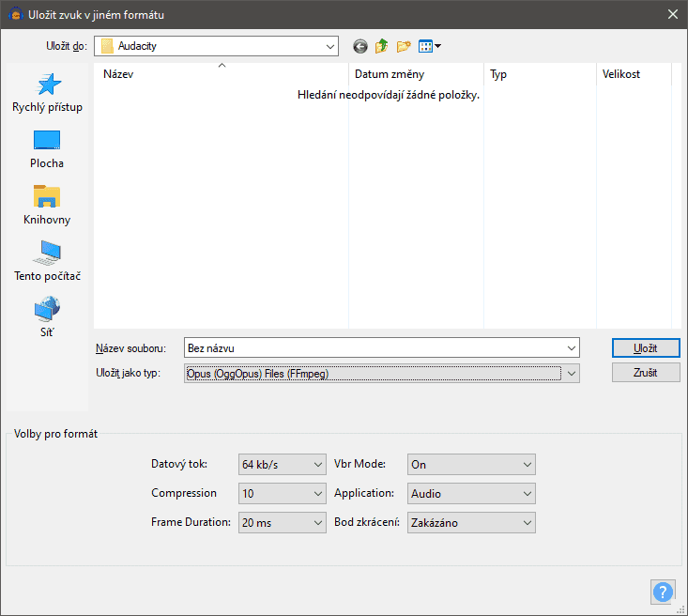Expand the Název souboru history dropdown

coord(572,348)
